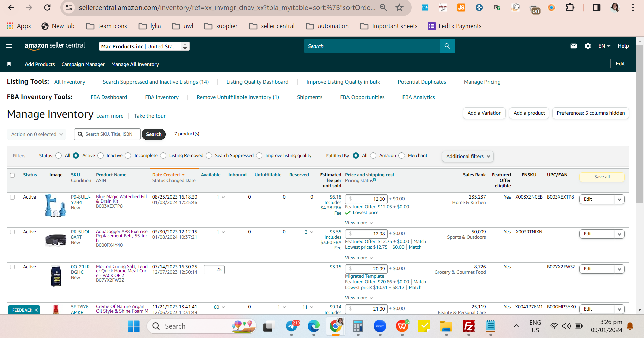Go back with the browser back arrow

11,7
